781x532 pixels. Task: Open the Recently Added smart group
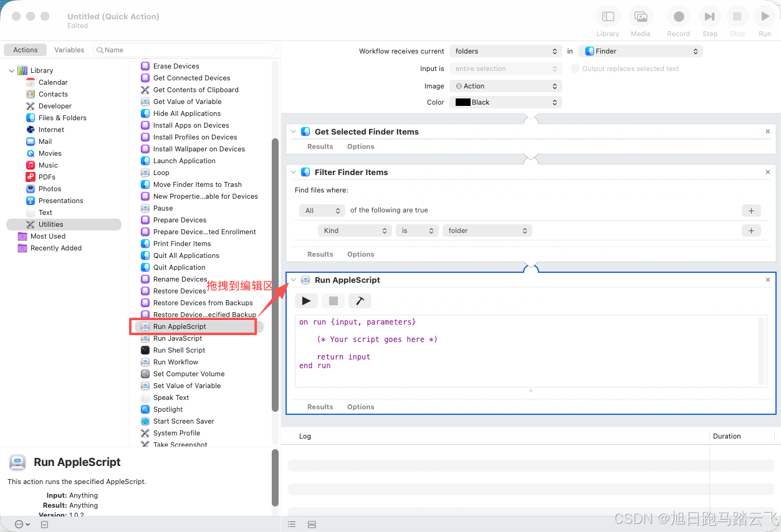click(56, 248)
